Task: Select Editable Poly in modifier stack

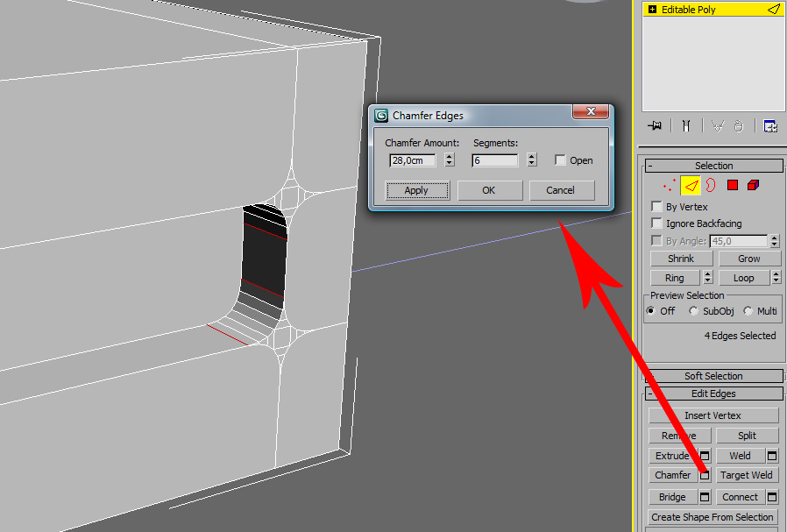Action: 713,9
